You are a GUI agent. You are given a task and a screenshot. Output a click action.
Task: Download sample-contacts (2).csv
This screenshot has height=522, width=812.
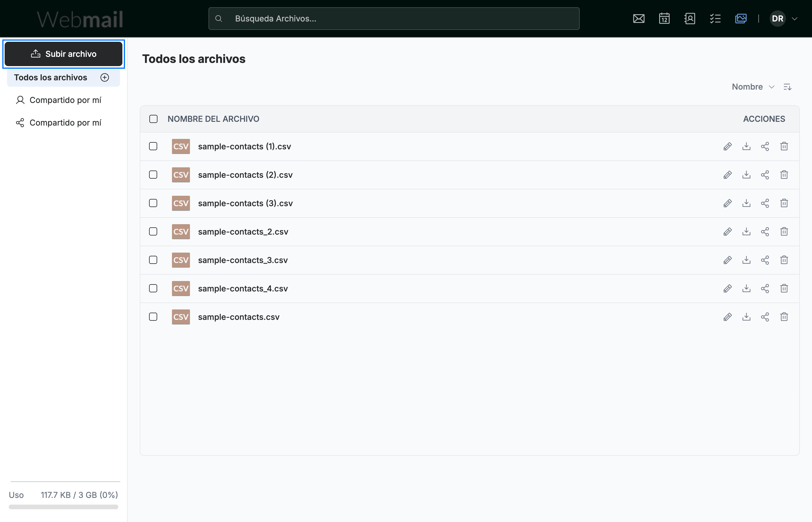(746, 175)
